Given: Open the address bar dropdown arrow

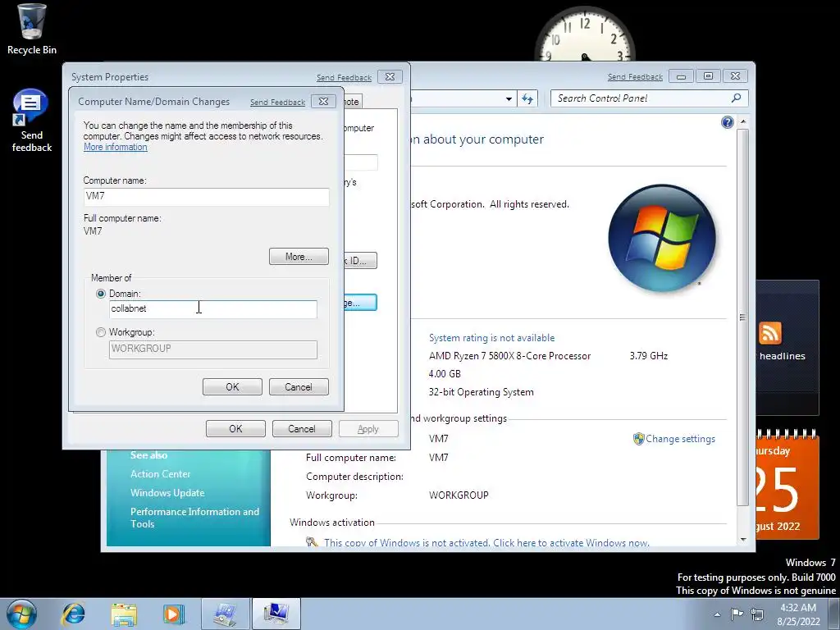Looking at the screenshot, I should (509, 98).
